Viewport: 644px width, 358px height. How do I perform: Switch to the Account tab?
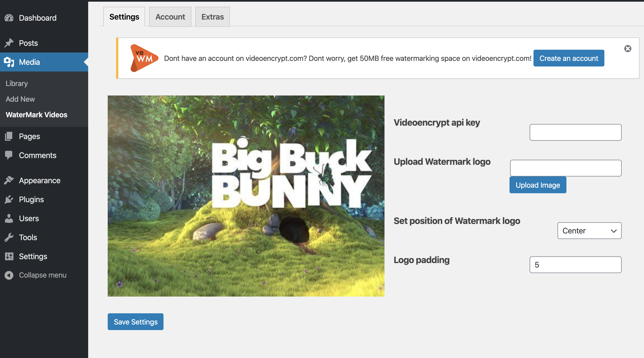point(170,17)
